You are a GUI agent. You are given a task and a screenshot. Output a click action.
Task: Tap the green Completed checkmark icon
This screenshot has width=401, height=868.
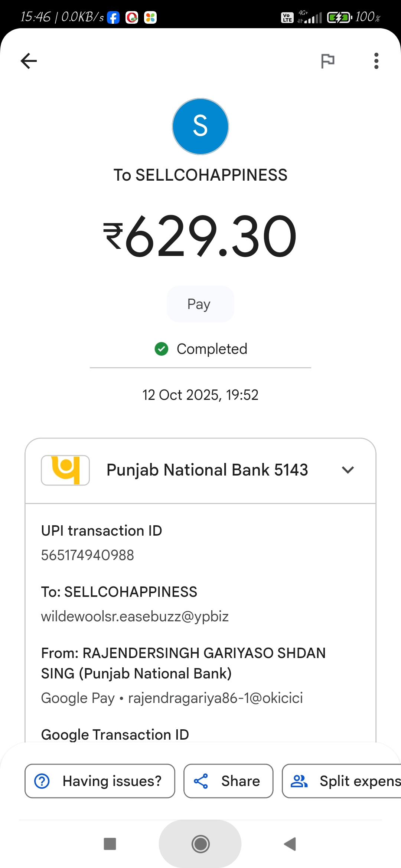(162, 349)
